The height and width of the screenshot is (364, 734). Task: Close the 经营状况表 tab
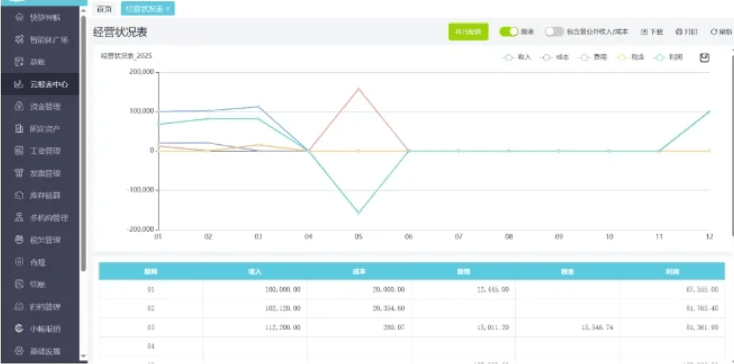point(168,8)
